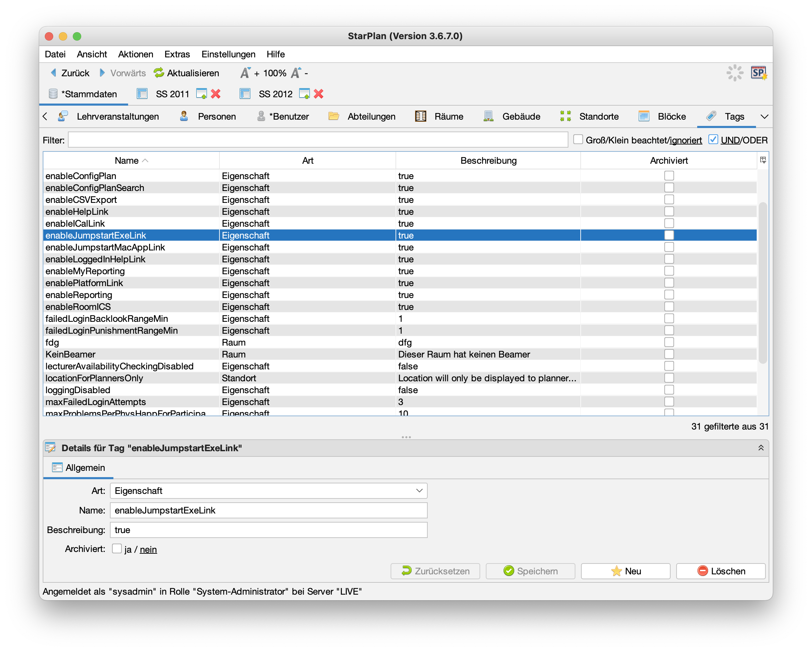
Task: Click the Zurück back arrow icon
Action: tap(54, 73)
